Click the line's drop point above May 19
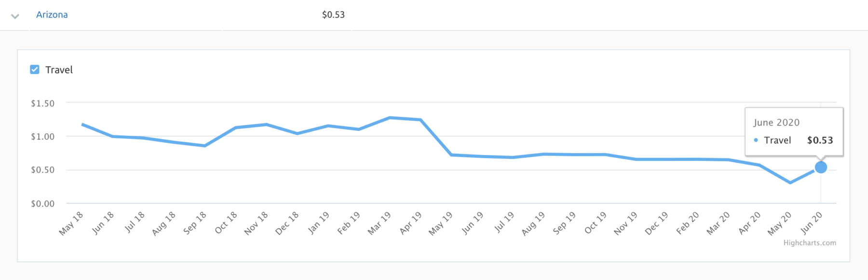 [x=451, y=154]
